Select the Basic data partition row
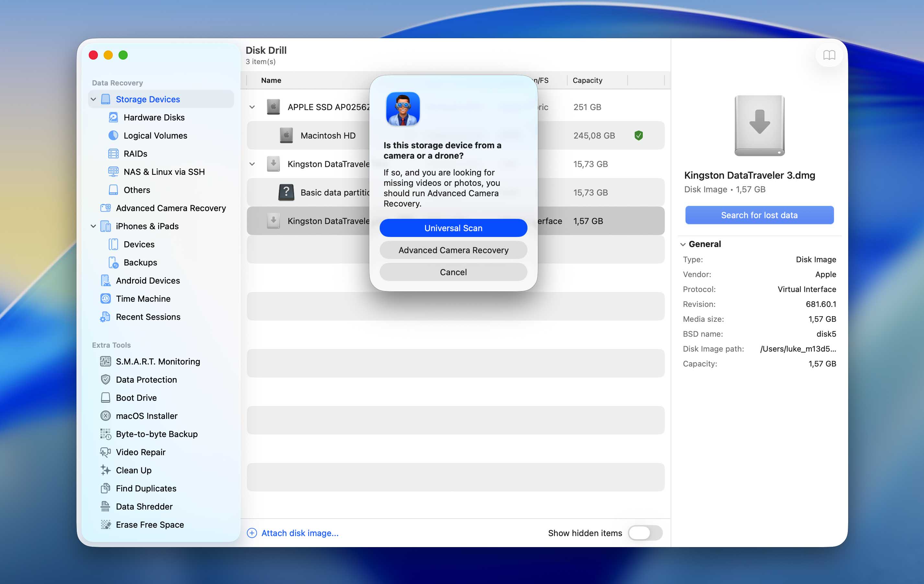924x584 pixels. tap(456, 193)
